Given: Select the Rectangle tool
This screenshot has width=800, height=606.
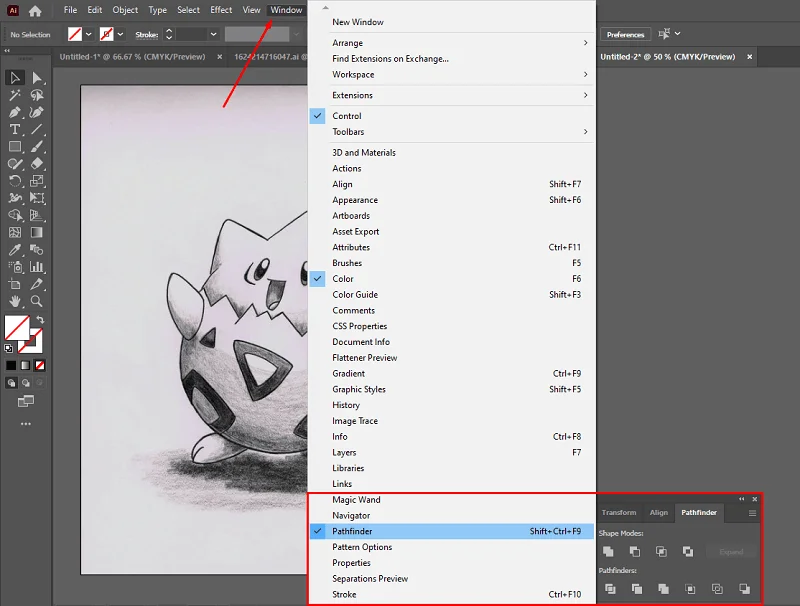Looking at the screenshot, I should pos(15,147).
